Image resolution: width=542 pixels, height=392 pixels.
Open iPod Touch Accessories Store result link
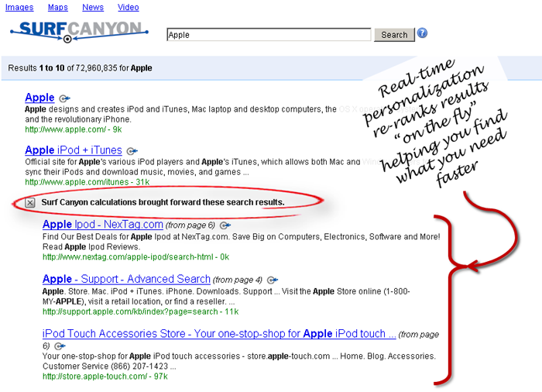(x=219, y=334)
